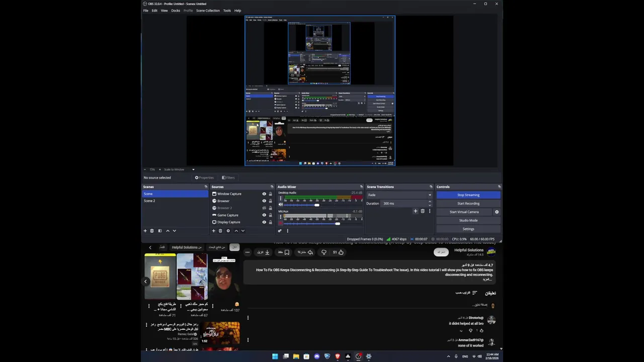Adjust Desktop Audio volume slider
The height and width of the screenshot is (362, 644).
pyautogui.click(x=316, y=205)
